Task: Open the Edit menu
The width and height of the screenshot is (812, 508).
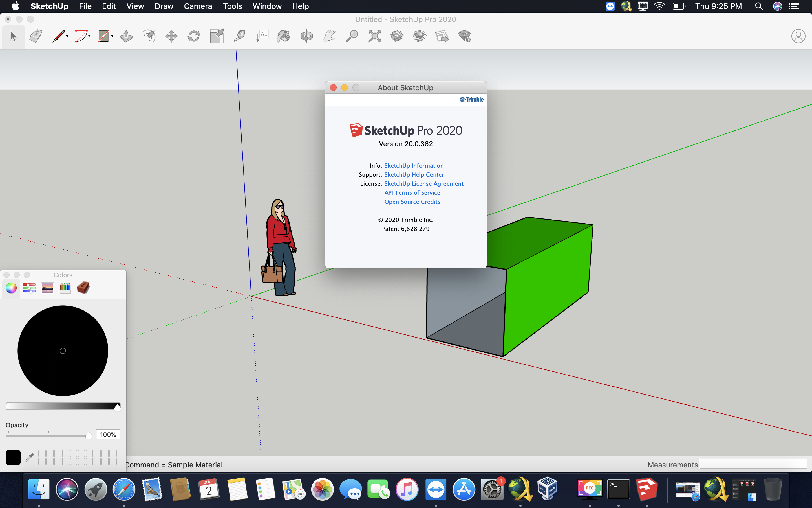Action: click(109, 6)
